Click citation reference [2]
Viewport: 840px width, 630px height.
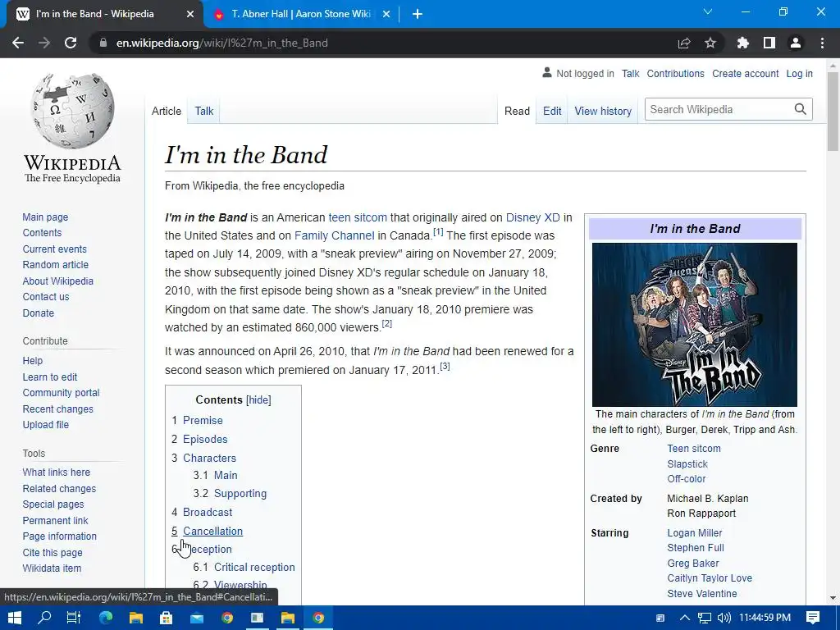tap(387, 323)
